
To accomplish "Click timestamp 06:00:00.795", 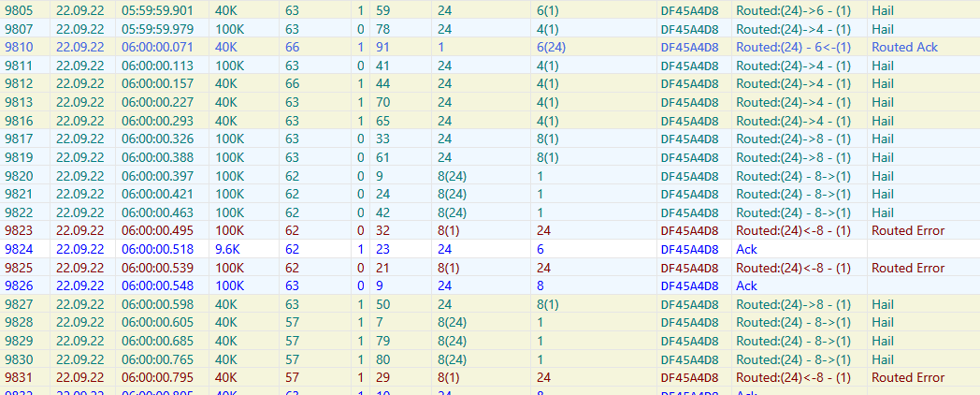I will point(157,378).
